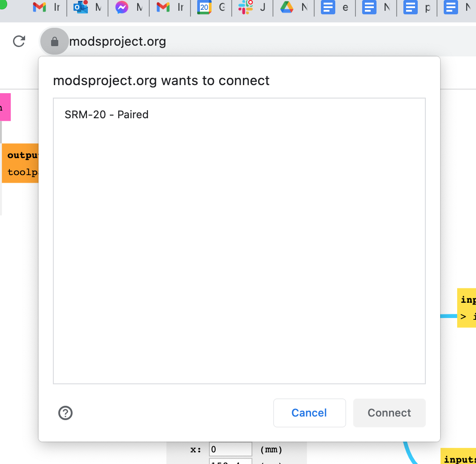
Task: Switch to the Outlook tab
Action: coord(88,7)
